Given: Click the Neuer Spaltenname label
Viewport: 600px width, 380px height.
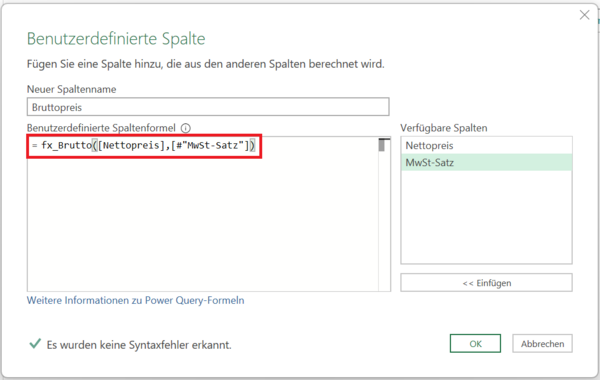Looking at the screenshot, I should click(x=72, y=89).
